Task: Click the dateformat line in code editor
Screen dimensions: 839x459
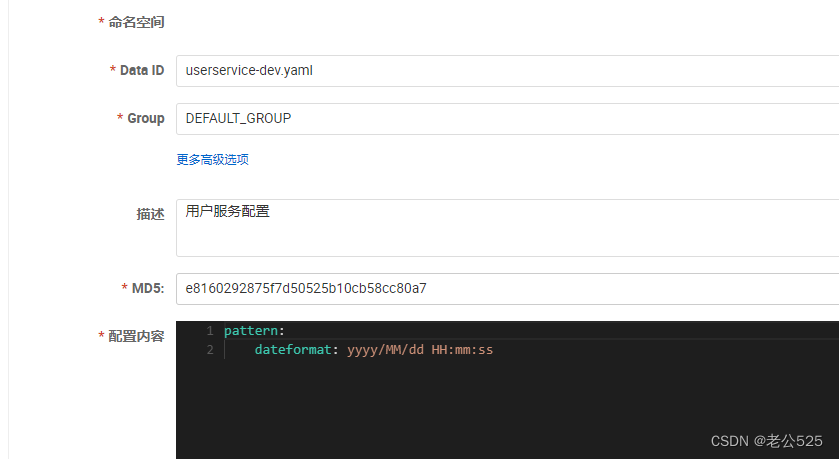Action: click(x=373, y=350)
